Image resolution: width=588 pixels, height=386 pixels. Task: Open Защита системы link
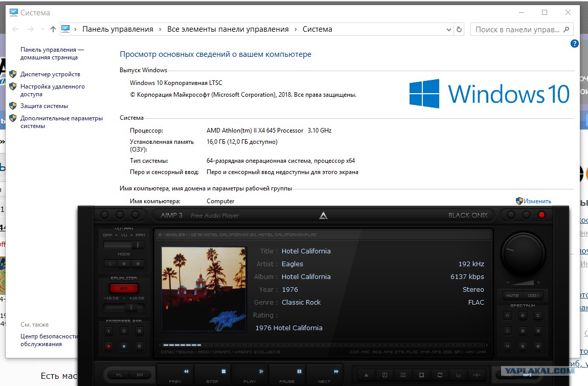point(44,106)
